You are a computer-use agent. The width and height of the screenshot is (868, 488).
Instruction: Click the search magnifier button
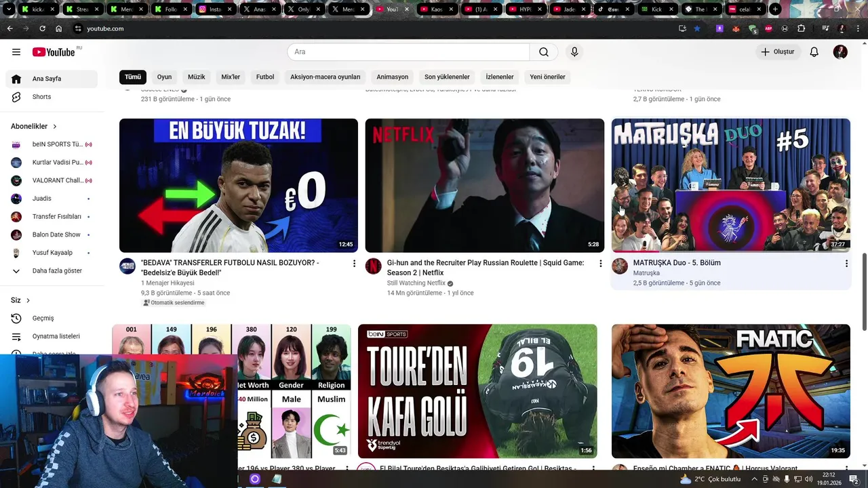pos(544,52)
